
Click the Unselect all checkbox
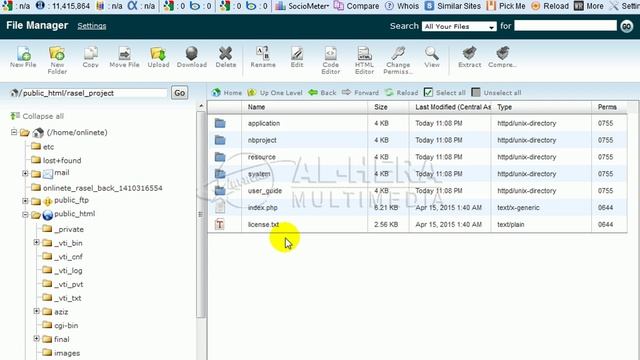(x=476, y=93)
